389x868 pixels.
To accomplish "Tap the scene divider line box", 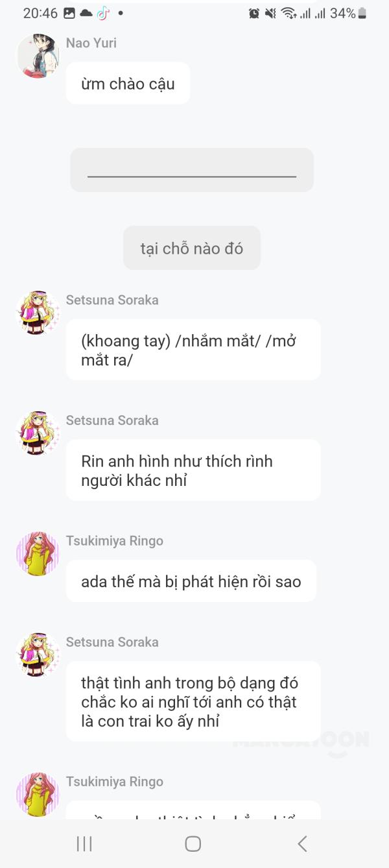I will tap(192, 170).
